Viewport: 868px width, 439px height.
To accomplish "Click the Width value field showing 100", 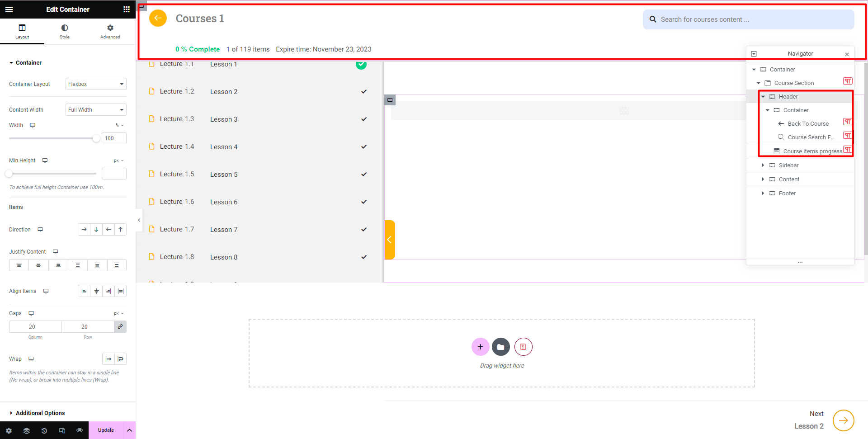I will (x=114, y=138).
